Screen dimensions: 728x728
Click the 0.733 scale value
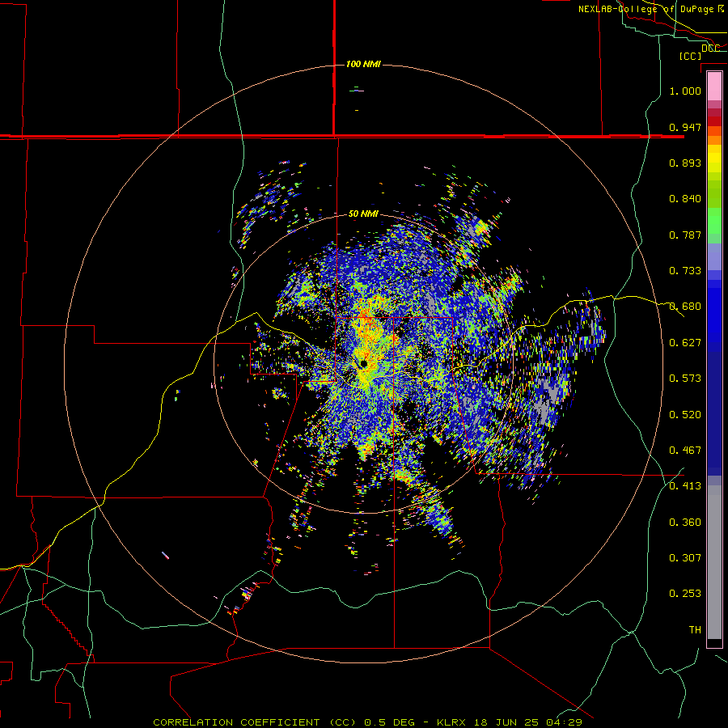(685, 271)
